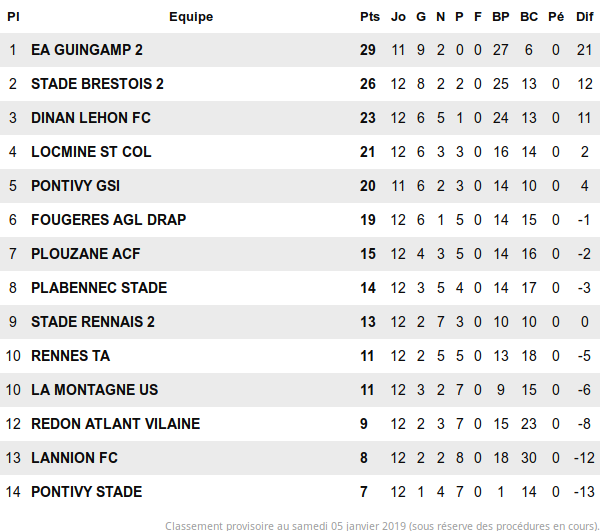Click the Pl ranking column header
600x531 pixels.
coord(13,17)
